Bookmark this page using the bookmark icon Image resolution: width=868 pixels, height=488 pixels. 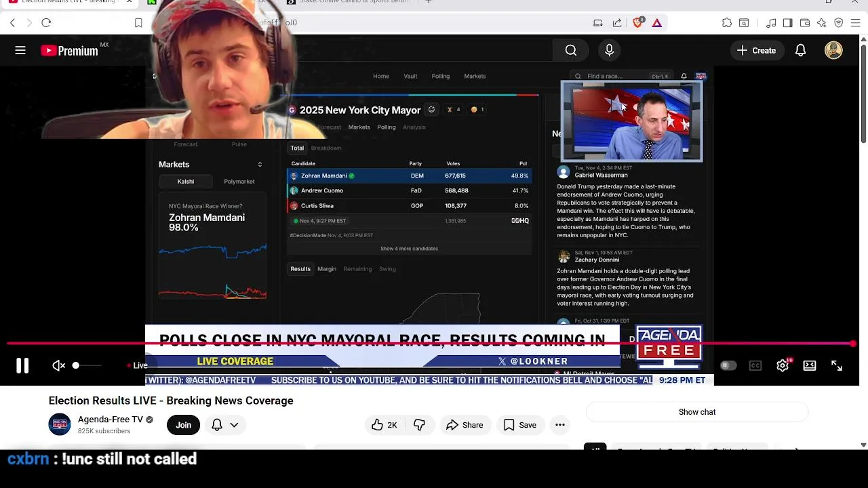138,23
